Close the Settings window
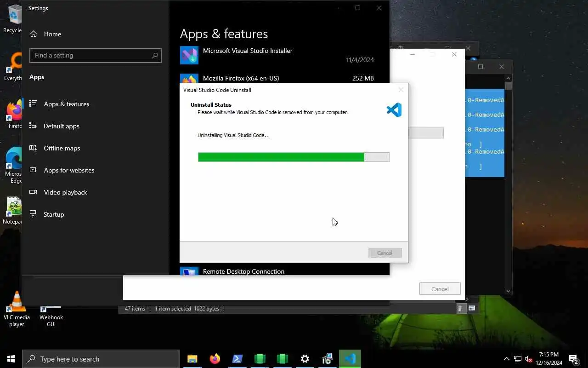 click(379, 8)
